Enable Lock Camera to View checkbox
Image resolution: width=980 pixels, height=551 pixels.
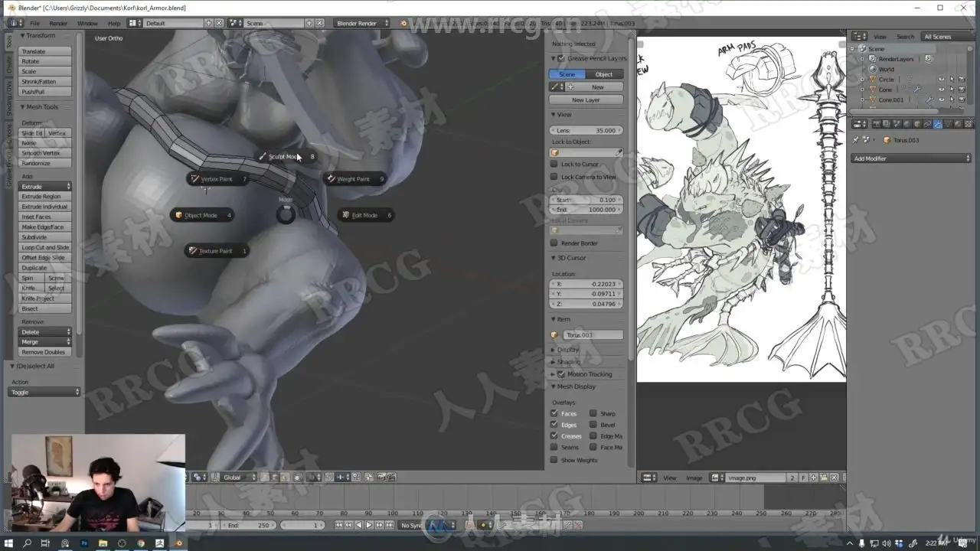(554, 177)
